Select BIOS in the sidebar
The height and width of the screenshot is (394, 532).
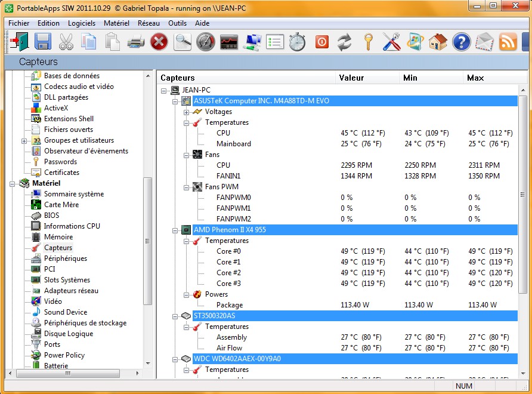[x=51, y=216]
